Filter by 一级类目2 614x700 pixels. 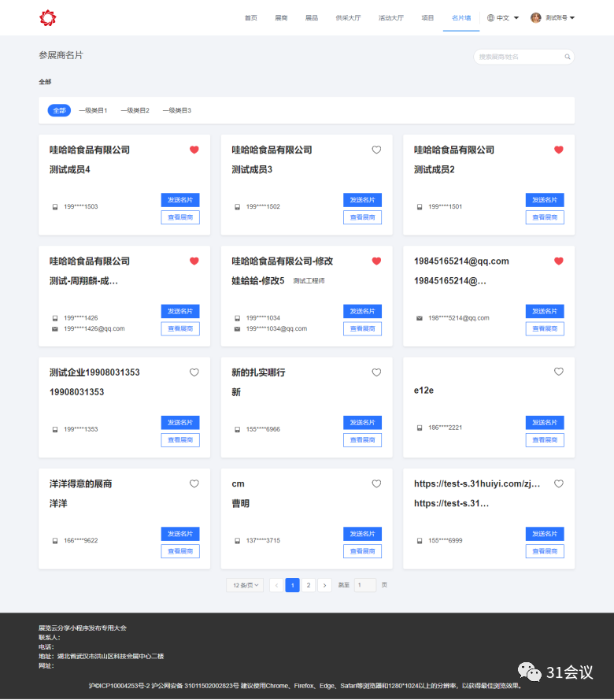(135, 110)
